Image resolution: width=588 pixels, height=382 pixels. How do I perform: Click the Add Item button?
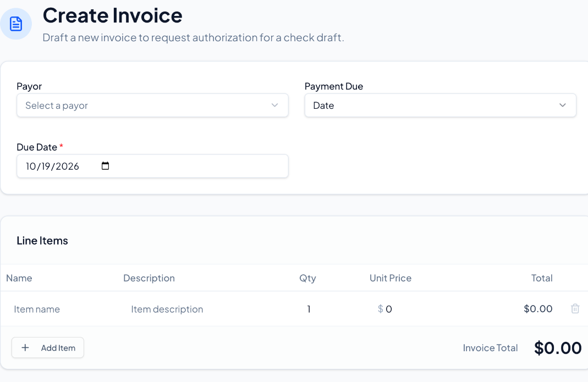click(48, 347)
